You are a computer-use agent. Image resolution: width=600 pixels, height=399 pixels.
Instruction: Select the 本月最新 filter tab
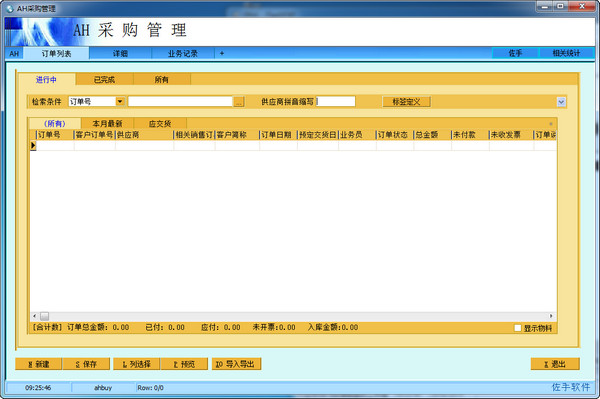[x=107, y=124]
